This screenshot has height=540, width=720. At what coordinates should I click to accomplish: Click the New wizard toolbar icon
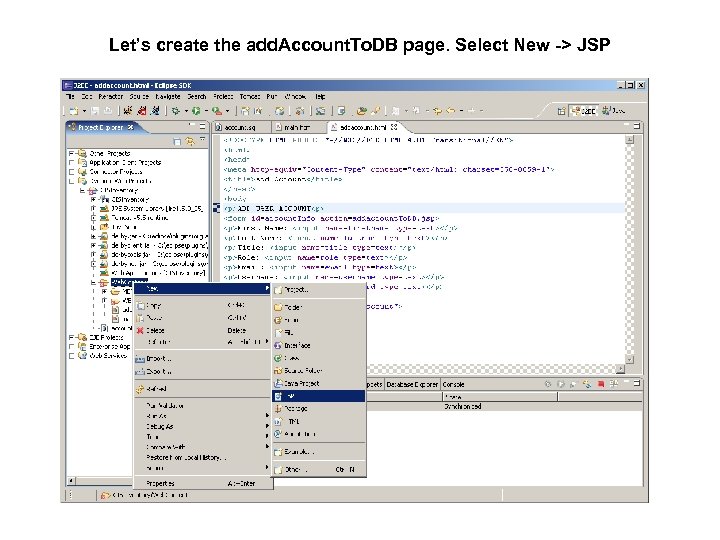coord(73,111)
